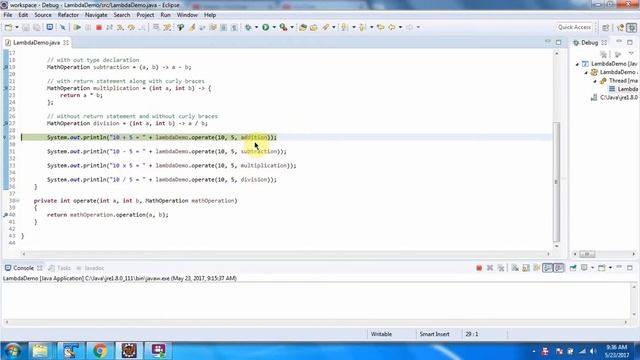
Task: Open the Run launch history dropdown
Action: point(274,27)
